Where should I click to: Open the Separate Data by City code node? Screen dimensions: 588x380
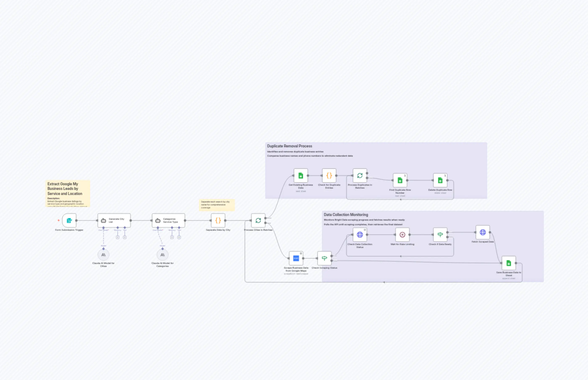click(x=218, y=221)
